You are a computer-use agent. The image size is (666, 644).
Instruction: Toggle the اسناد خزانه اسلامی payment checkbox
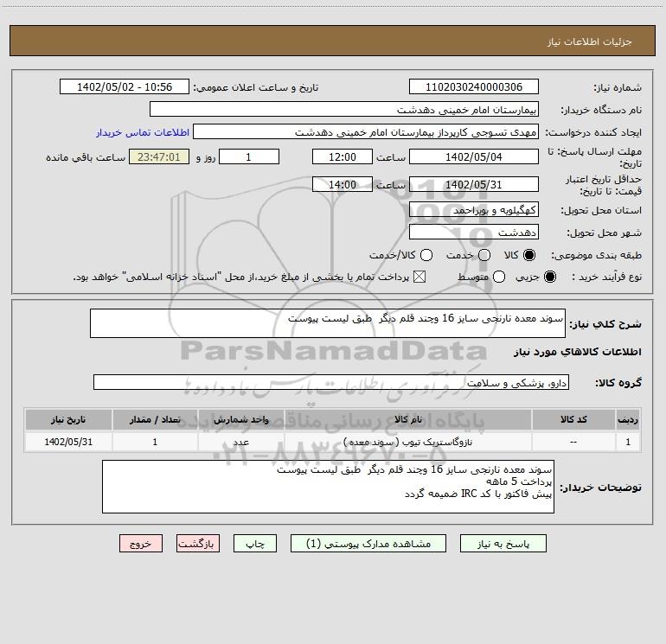(x=419, y=277)
